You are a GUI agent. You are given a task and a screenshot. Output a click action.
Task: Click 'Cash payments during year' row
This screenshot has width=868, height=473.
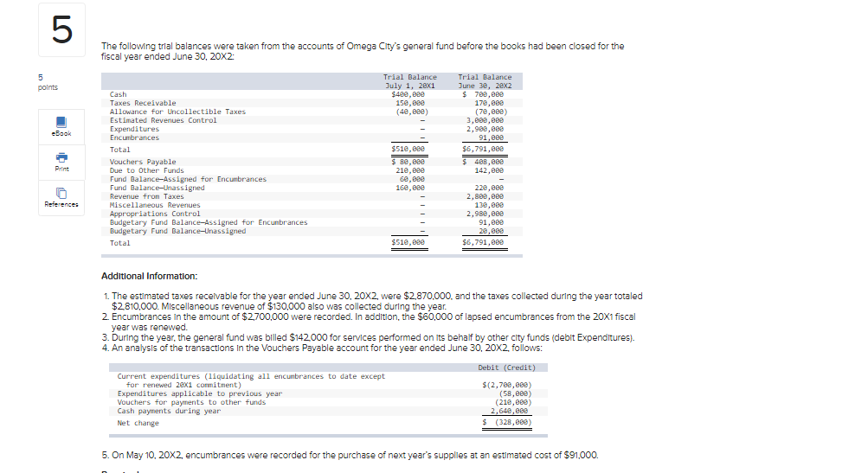[328, 411]
